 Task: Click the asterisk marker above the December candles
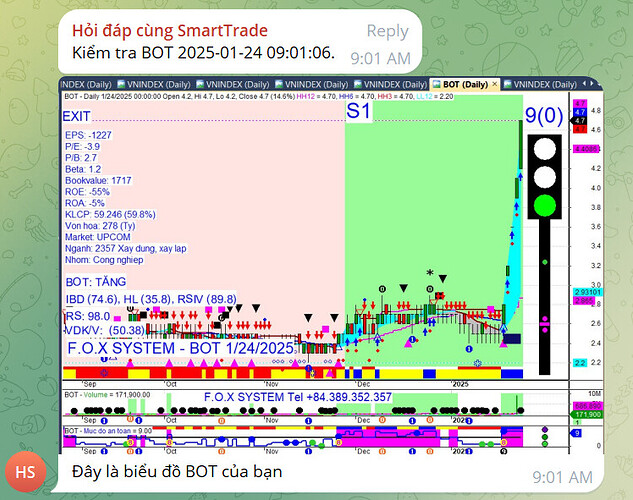[430, 273]
